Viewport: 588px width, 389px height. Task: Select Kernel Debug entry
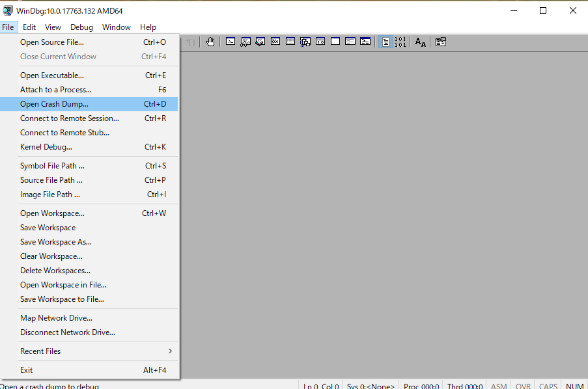pyautogui.click(x=89, y=147)
